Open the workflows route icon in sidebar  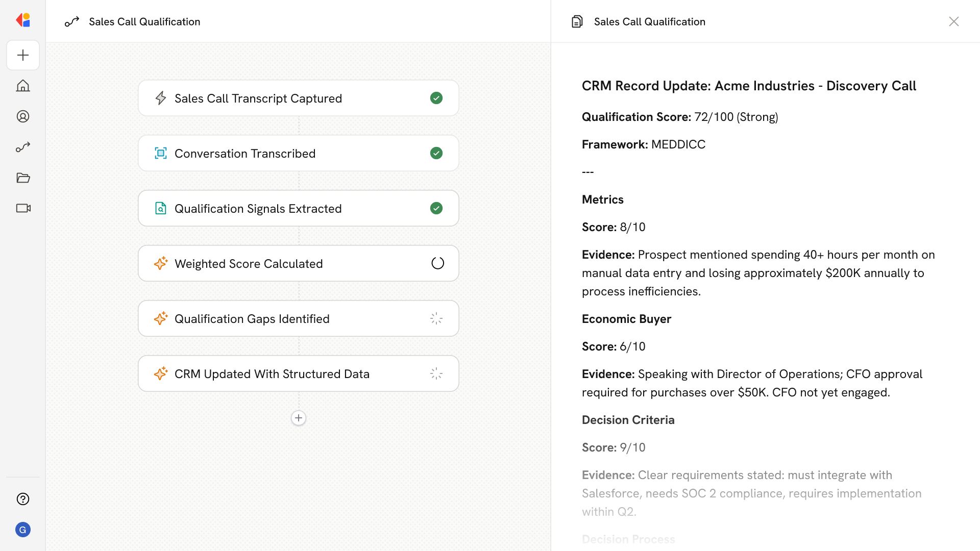23,147
